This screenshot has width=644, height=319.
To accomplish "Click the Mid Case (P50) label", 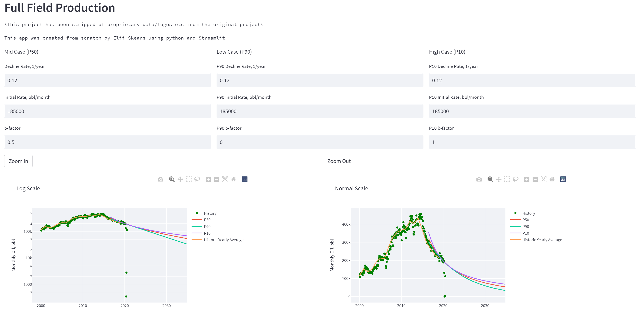I will click(21, 52).
